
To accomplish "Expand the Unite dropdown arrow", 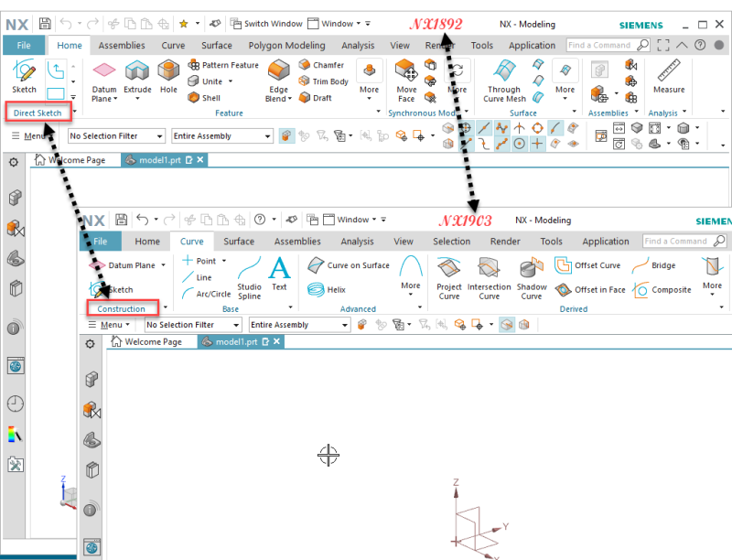I will [x=231, y=81].
